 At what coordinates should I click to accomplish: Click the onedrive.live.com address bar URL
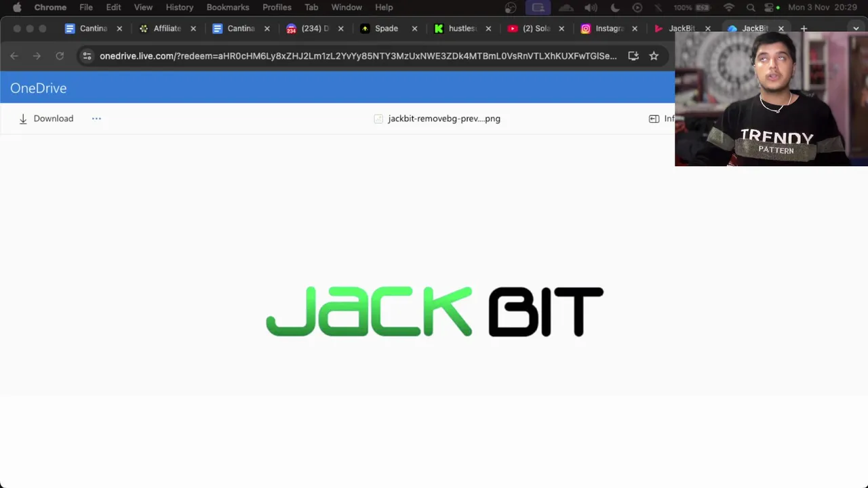click(358, 56)
